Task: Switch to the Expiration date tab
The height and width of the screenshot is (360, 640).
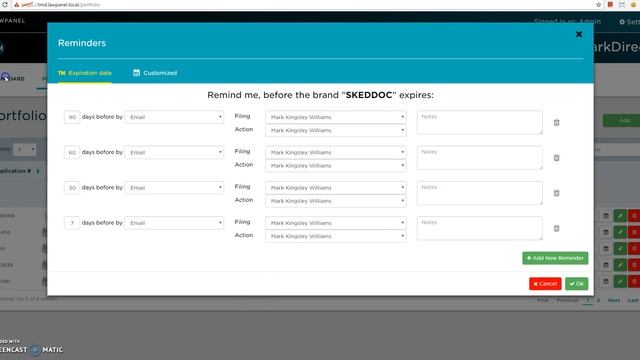Action: coord(84,73)
